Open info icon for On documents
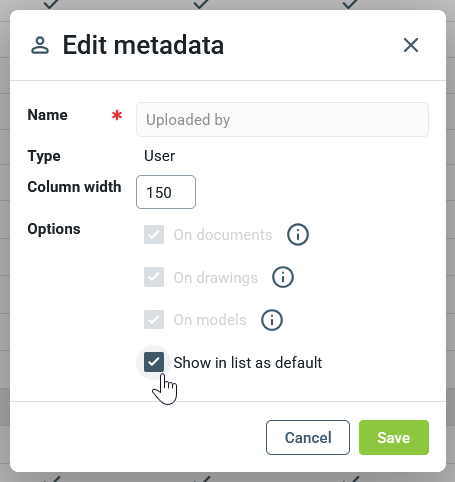The image size is (455, 482). (x=298, y=235)
